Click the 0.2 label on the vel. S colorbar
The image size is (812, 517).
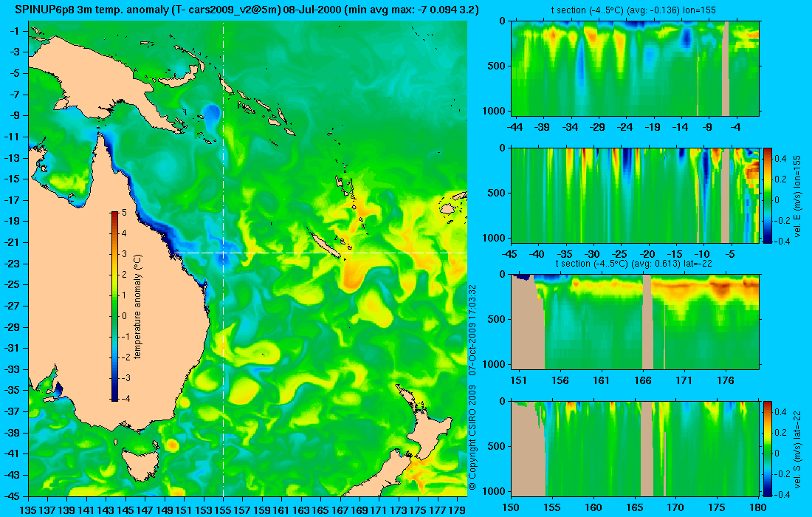pyautogui.click(x=780, y=433)
